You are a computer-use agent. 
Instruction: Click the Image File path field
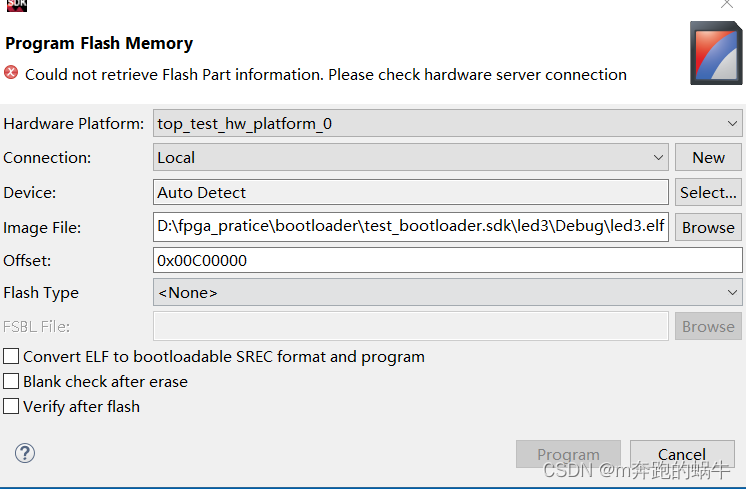tap(411, 227)
